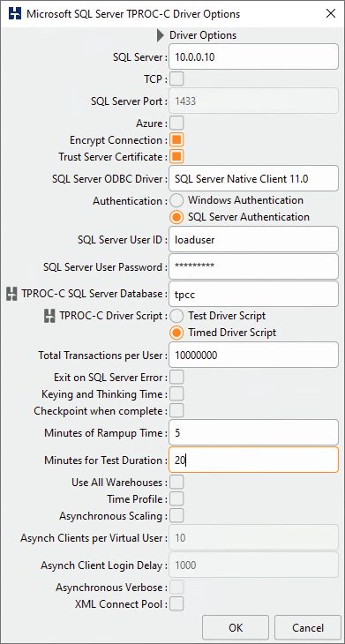Toggle the Azure checkbox
Image resolution: width=345 pixels, height=644 pixels.
(x=176, y=123)
